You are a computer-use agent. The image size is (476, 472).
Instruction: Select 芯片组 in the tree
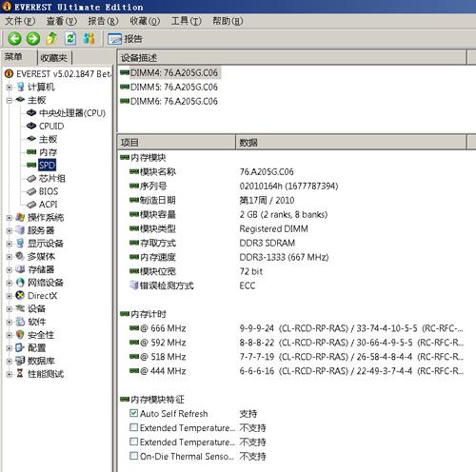(x=52, y=178)
